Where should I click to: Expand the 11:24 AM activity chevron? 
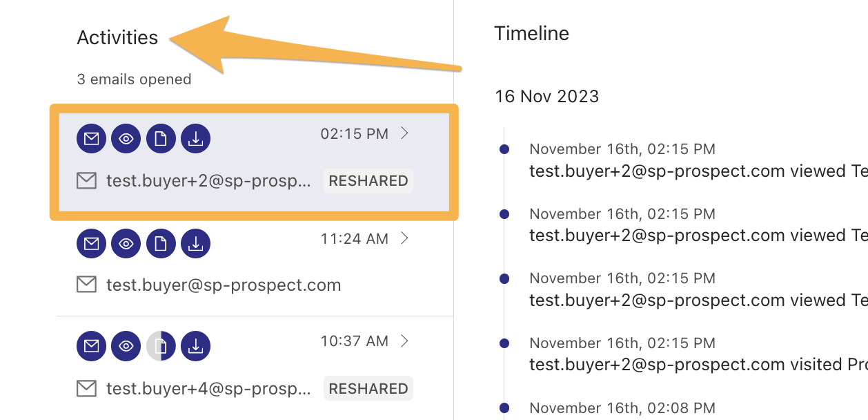pyautogui.click(x=405, y=238)
